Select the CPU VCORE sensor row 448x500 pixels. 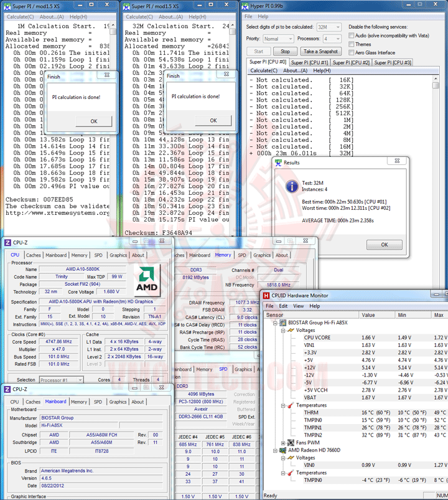click(x=355, y=337)
